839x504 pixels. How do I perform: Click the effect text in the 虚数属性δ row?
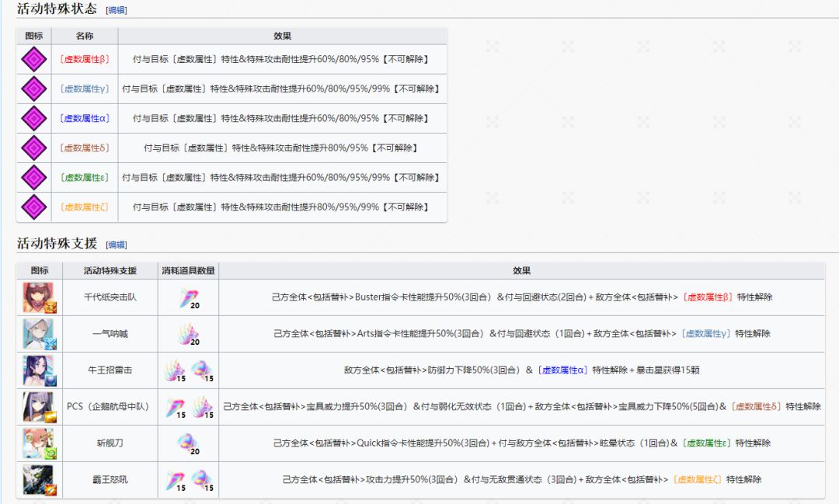[280, 148]
